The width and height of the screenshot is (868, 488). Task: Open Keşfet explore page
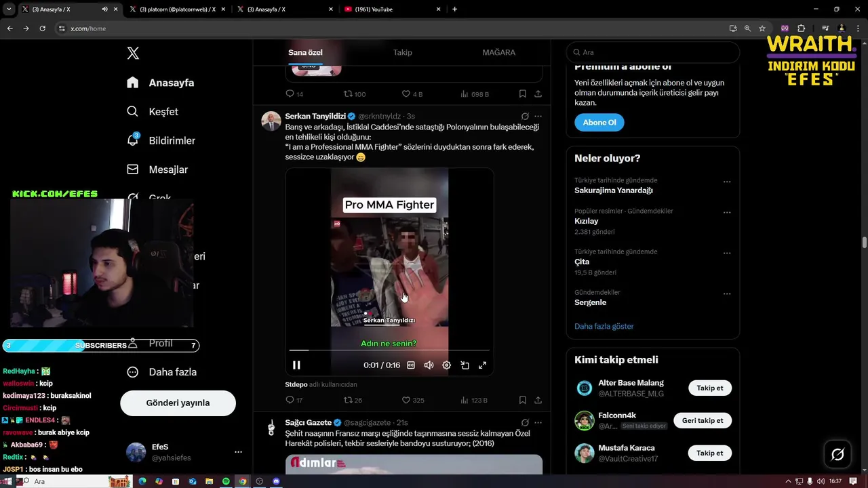pos(153,112)
